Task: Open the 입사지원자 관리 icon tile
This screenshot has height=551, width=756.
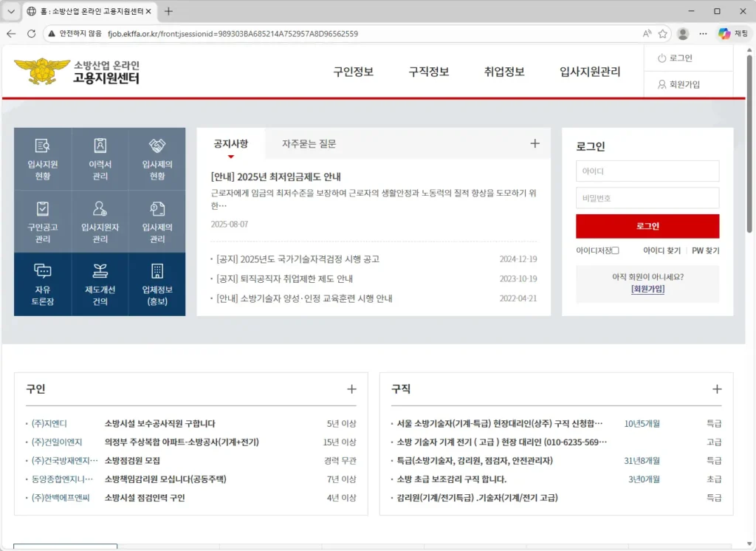Action: click(x=100, y=221)
